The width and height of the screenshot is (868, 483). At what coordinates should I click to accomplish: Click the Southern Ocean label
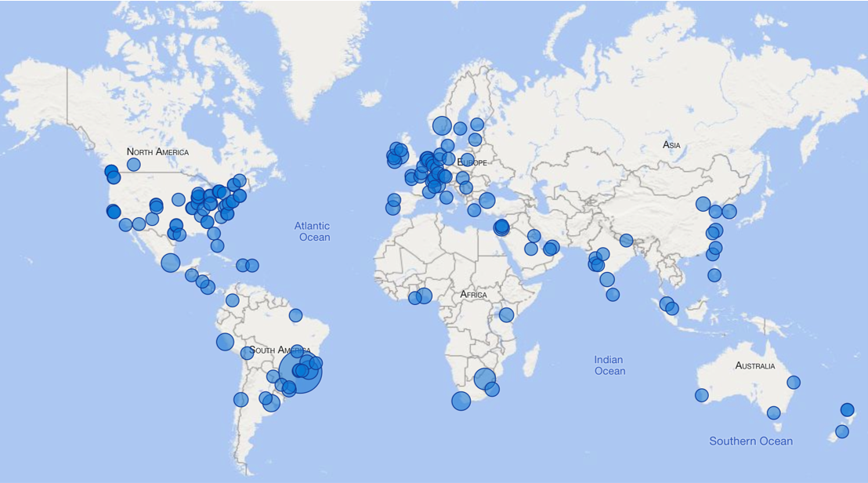[750, 441]
